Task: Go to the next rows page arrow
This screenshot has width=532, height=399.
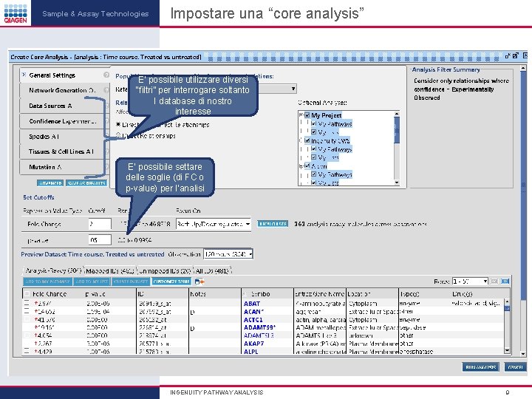Action: tap(505, 282)
